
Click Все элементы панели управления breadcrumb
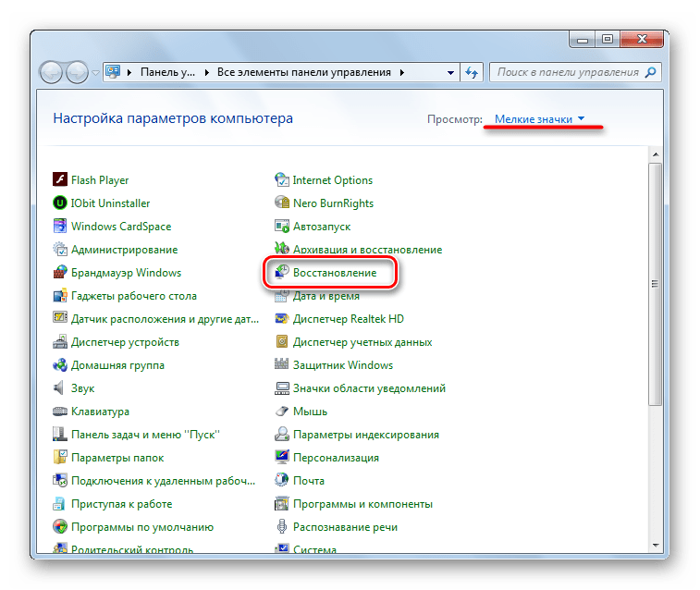pos(304,72)
